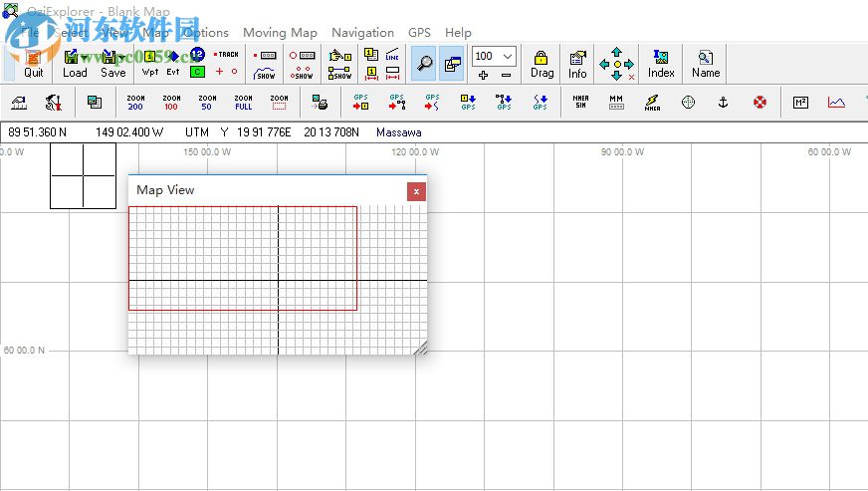This screenshot has height=491, width=868.
Task: Click the latitude 89 51.360 N readout
Action: pyautogui.click(x=37, y=132)
